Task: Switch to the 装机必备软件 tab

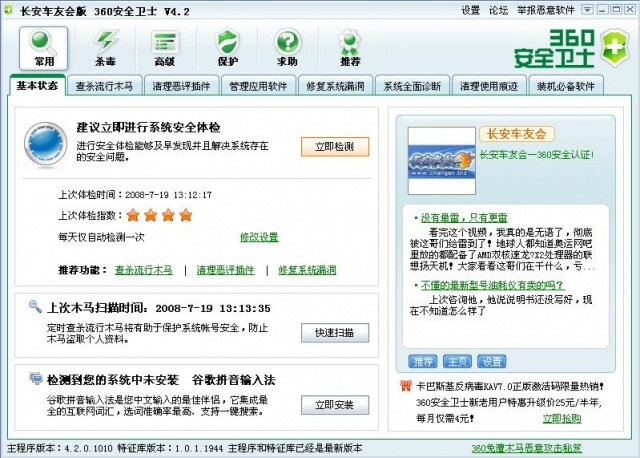Action: (x=566, y=86)
